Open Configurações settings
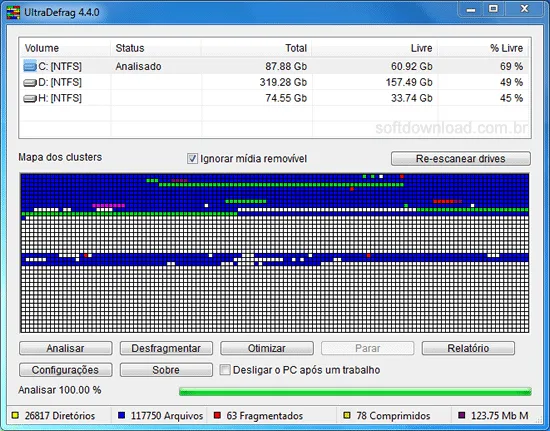This screenshot has width=550, height=431. [66, 370]
